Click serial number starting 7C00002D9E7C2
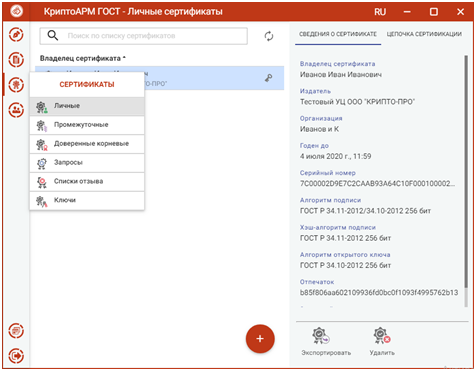 [377, 184]
